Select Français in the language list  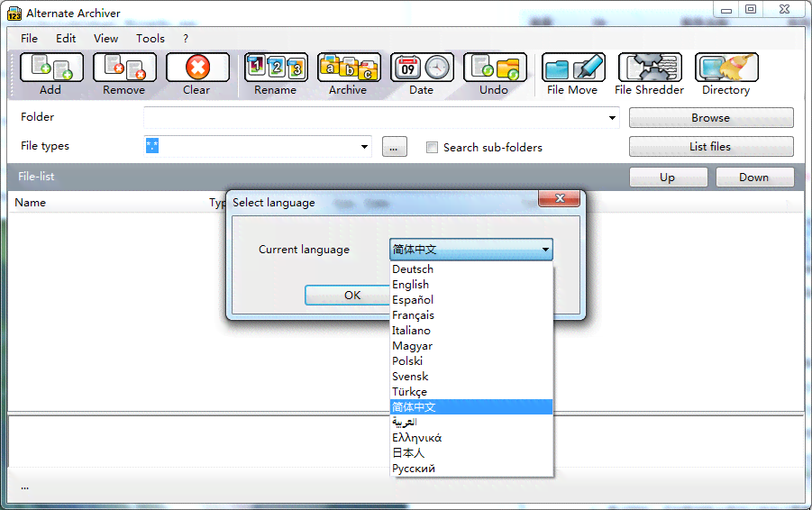tap(471, 315)
